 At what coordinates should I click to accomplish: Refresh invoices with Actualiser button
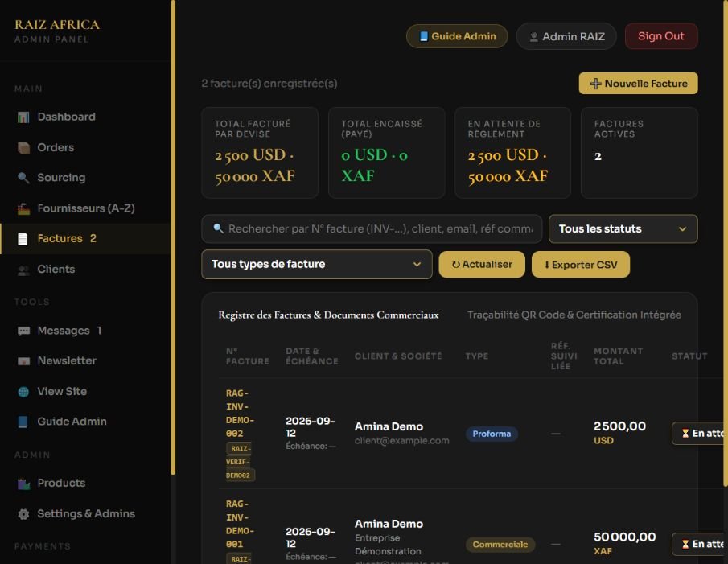click(x=482, y=265)
